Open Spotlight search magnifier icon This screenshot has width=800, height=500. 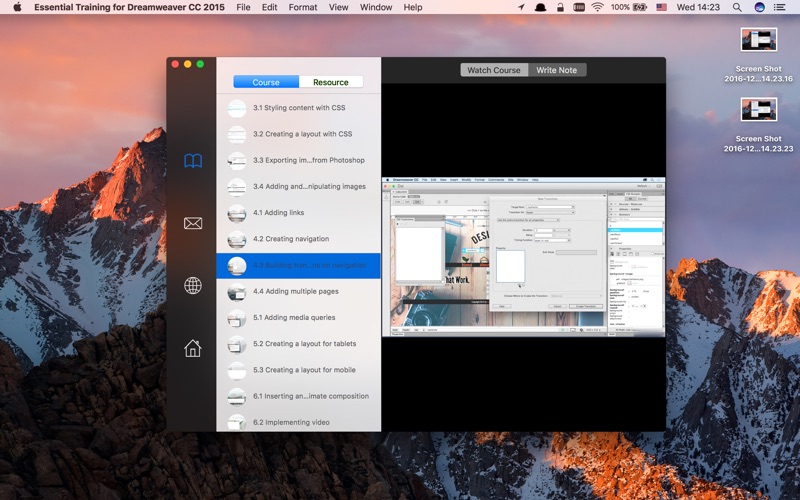click(x=737, y=7)
